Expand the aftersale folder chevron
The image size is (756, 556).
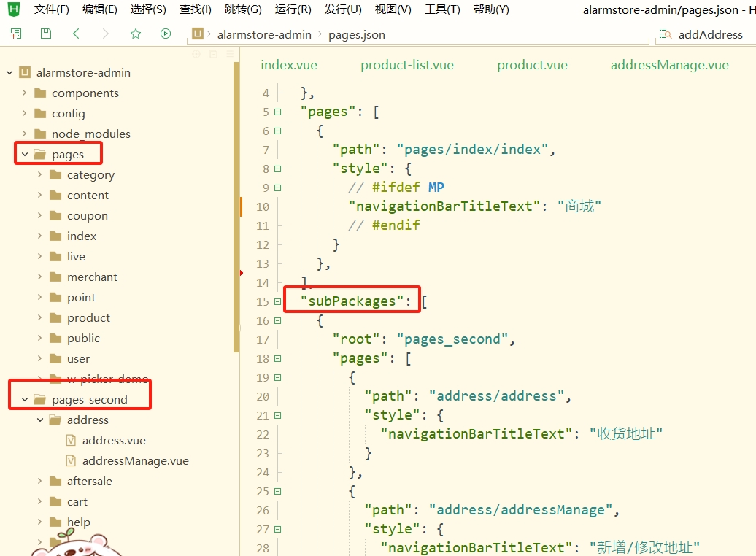(x=40, y=481)
